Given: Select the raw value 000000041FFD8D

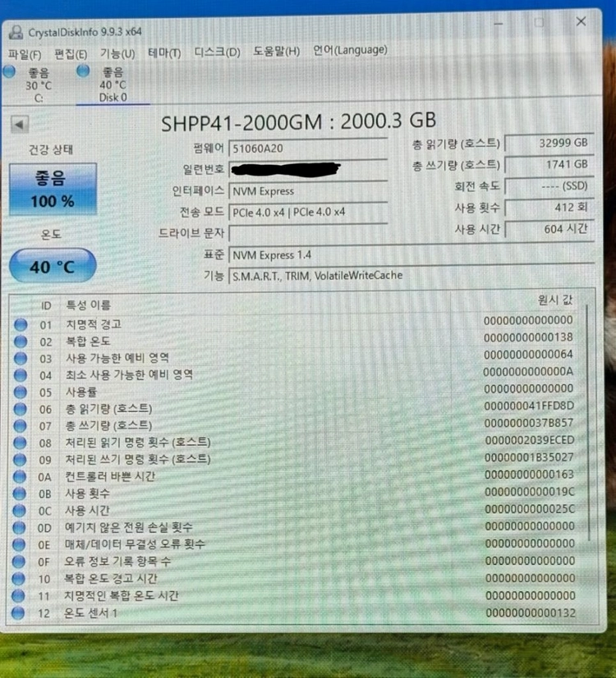Looking at the screenshot, I should [529, 406].
